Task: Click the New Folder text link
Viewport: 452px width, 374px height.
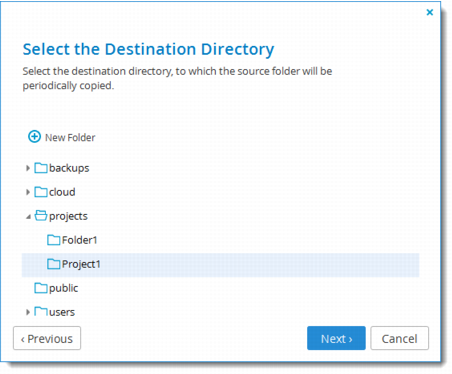Action: [70, 137]
